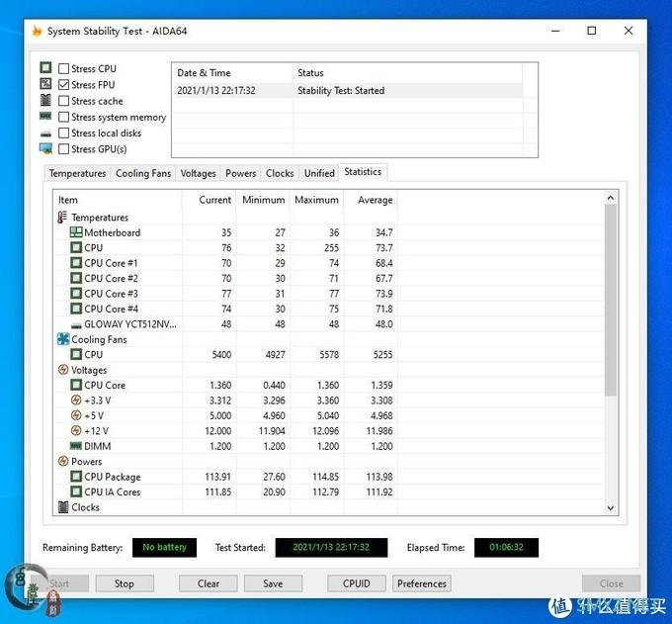Image resolution: width=672 pixels, height=624 pixels.
Task: Click the Test Started time display
Action: point(331,547)
